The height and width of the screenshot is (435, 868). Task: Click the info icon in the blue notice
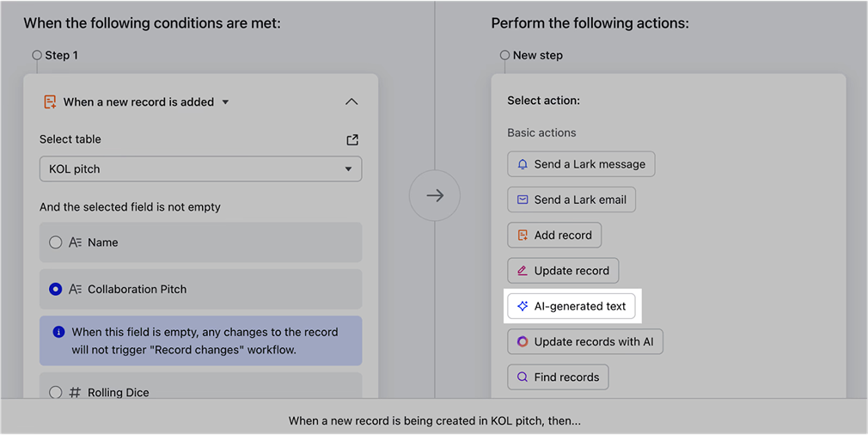[x=58, y=332]
